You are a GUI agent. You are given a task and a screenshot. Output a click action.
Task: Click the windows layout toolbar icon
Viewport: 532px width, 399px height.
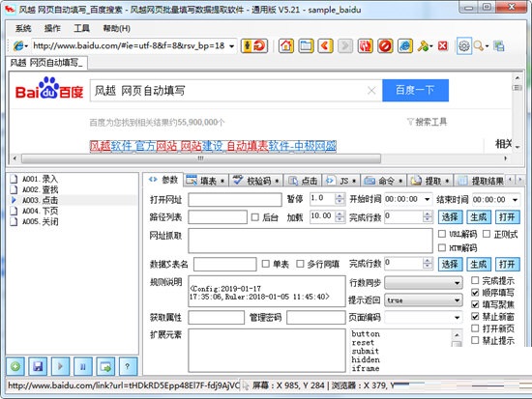[x=499, y=45]
